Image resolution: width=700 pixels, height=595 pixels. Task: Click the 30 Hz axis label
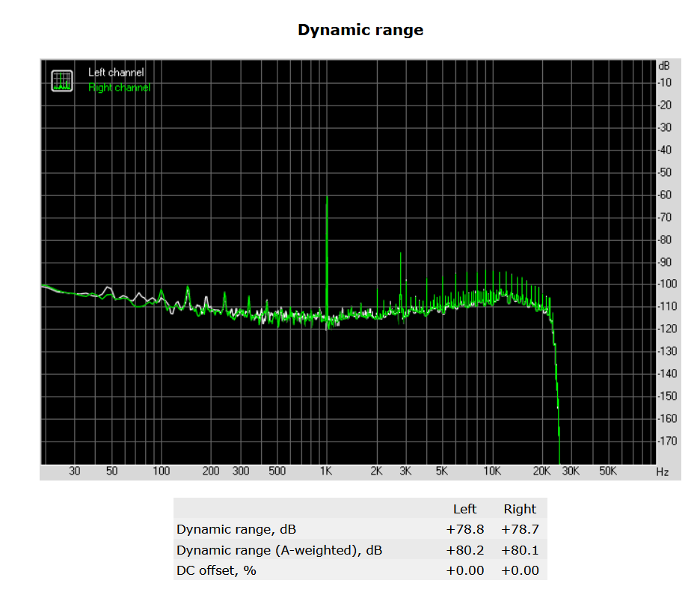click(x=75, y=472)
